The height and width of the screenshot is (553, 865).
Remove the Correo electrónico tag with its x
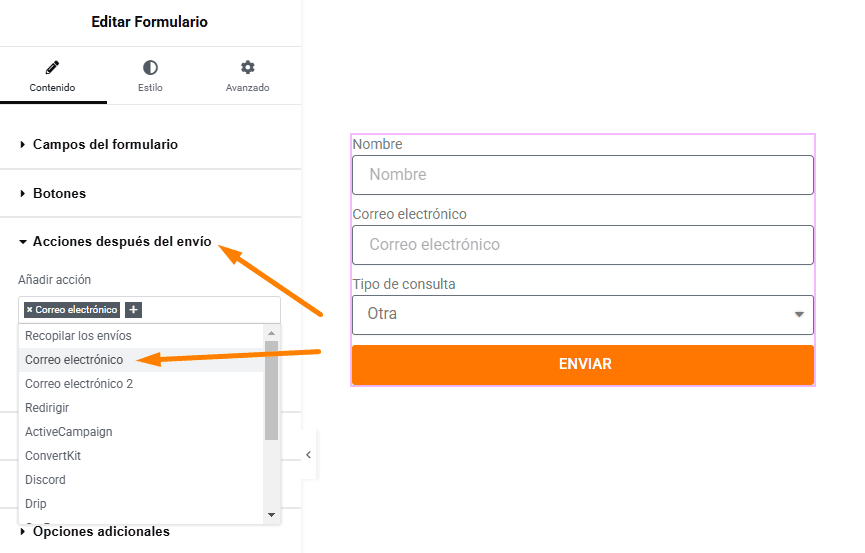click(30, 310)
